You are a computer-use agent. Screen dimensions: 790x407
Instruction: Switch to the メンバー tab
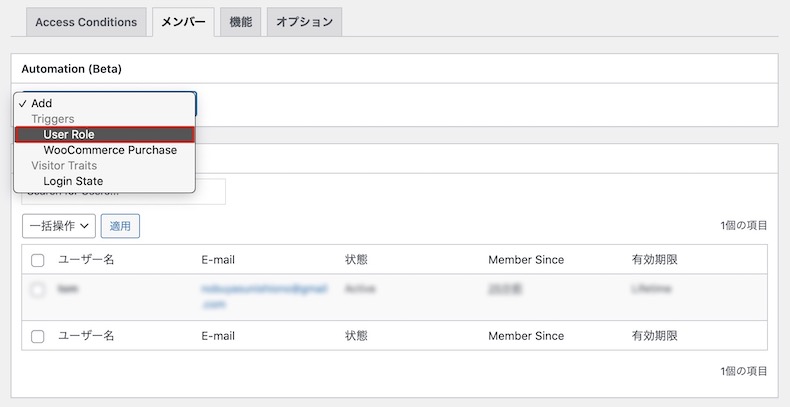click(x=183, y=22)
